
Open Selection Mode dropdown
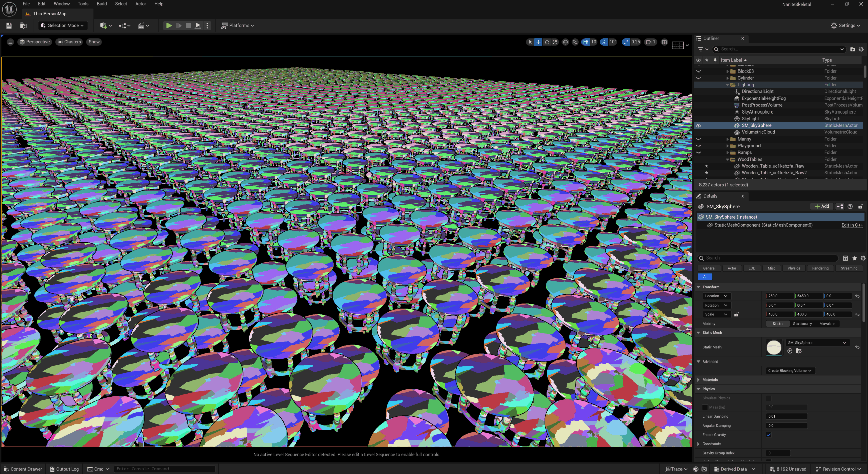pyautogui.click(x=62, y=26)
